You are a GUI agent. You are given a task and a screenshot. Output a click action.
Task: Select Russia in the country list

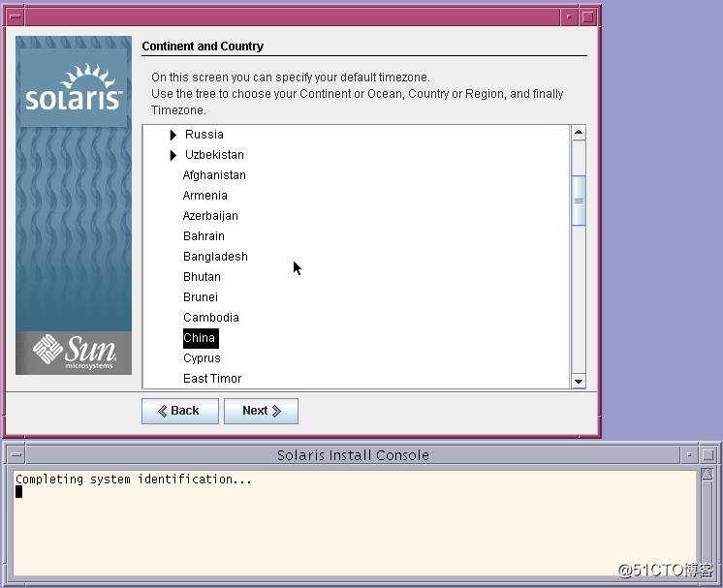(x=204, y=135)
